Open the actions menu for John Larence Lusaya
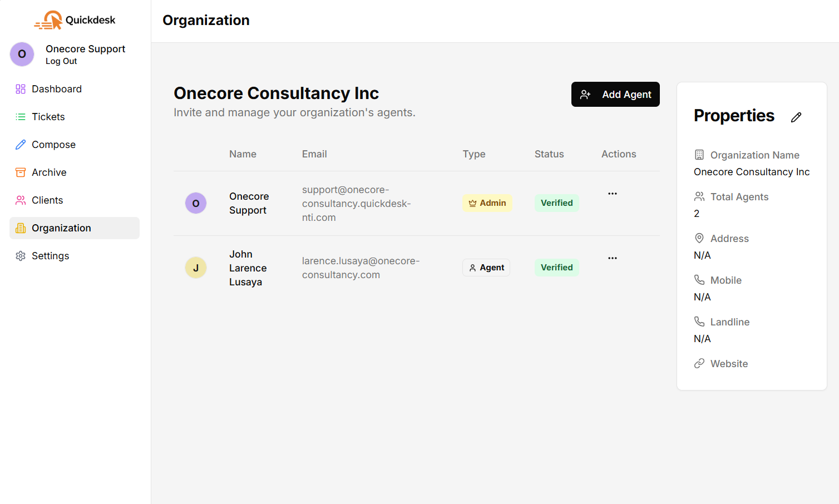839x504 pixels. (x=613, y=258)
